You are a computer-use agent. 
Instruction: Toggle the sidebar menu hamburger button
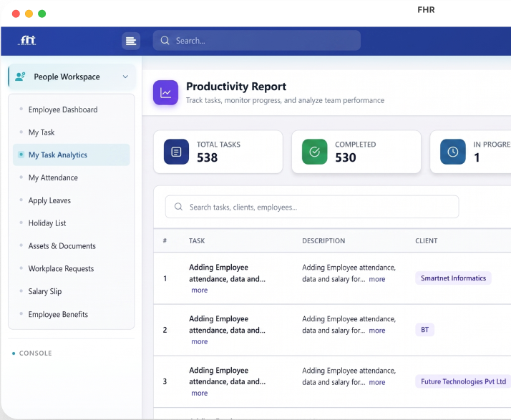click(x=131, y=41)
